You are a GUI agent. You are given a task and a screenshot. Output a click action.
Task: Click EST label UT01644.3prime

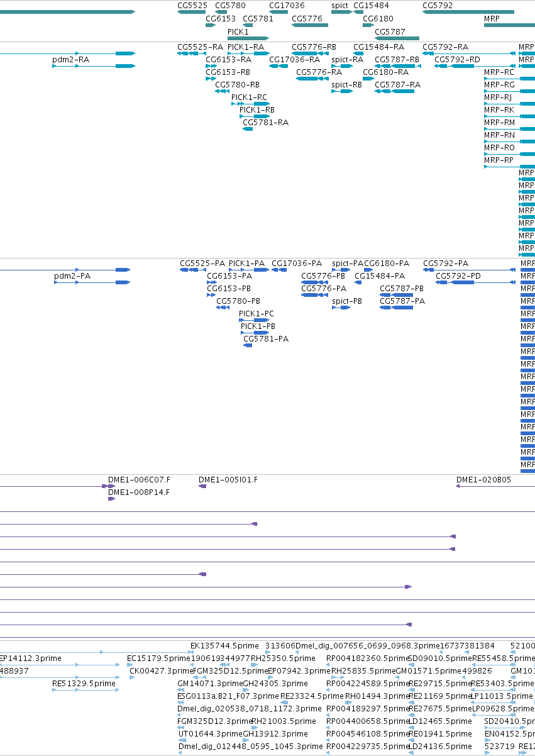(210, 734)
